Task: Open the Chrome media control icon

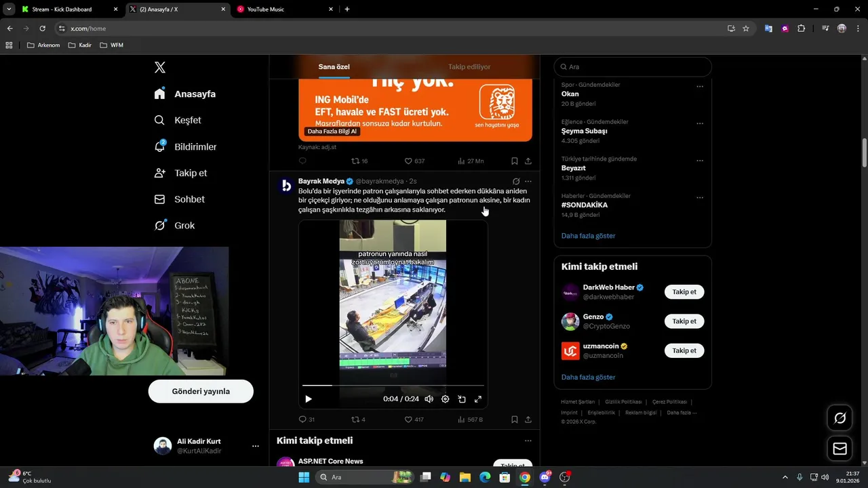Action: (x=825, y=28)
